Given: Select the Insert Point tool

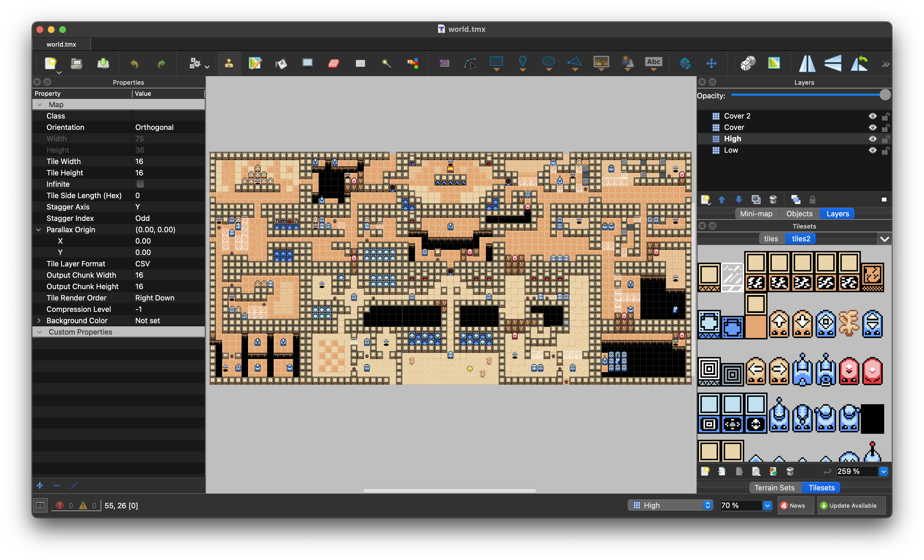Looking at the screenshot, I should 522,63.
